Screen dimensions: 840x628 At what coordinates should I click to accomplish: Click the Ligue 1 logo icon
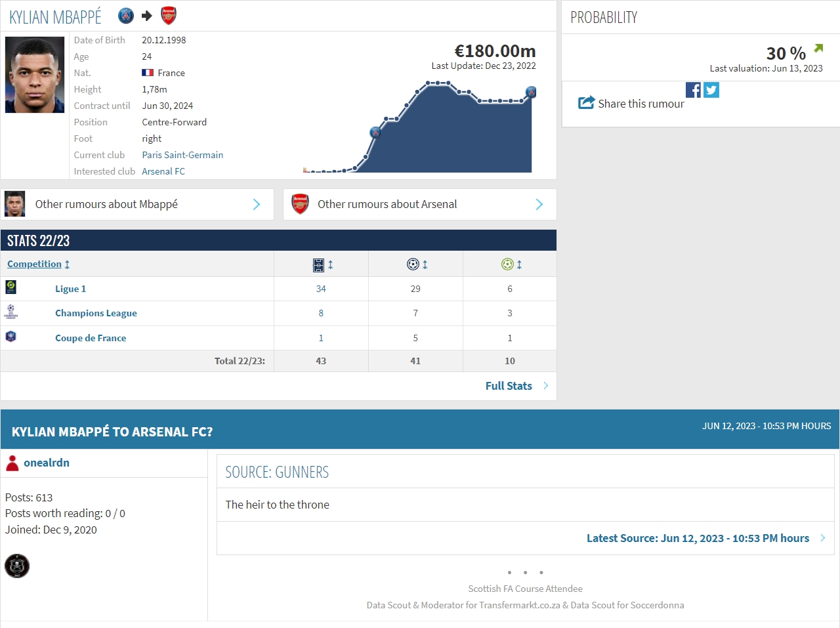click(10, 287)
